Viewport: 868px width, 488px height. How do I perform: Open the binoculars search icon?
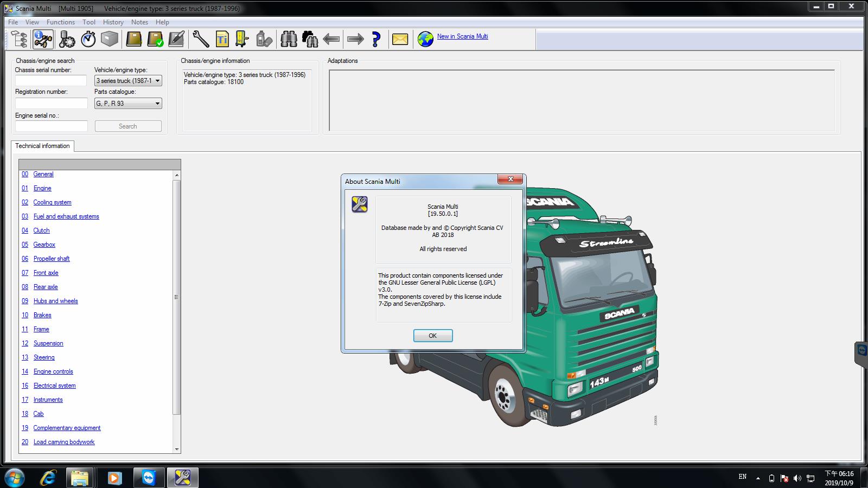tap(289, 39)
